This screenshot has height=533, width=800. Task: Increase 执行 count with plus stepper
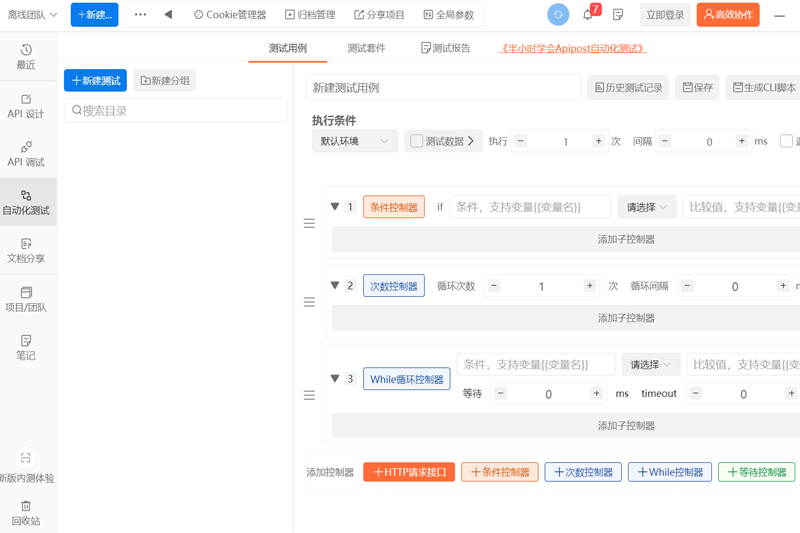click(x=598, y=142)
